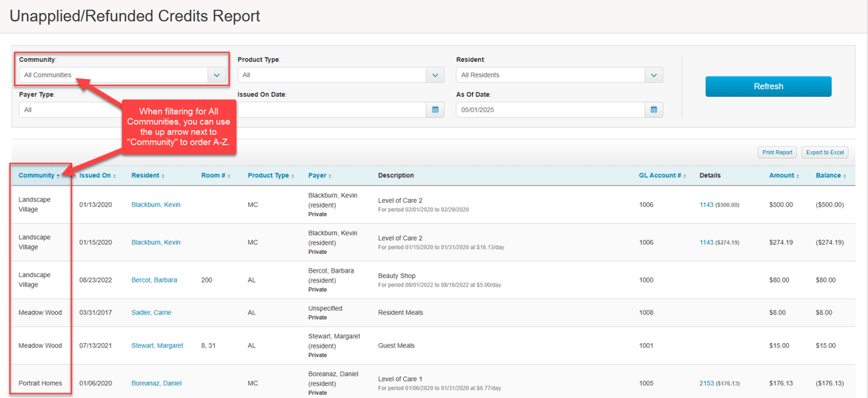Open detail 1143 for ($500.00)
This screenshot has height=398, width=868.
point(706,204)
